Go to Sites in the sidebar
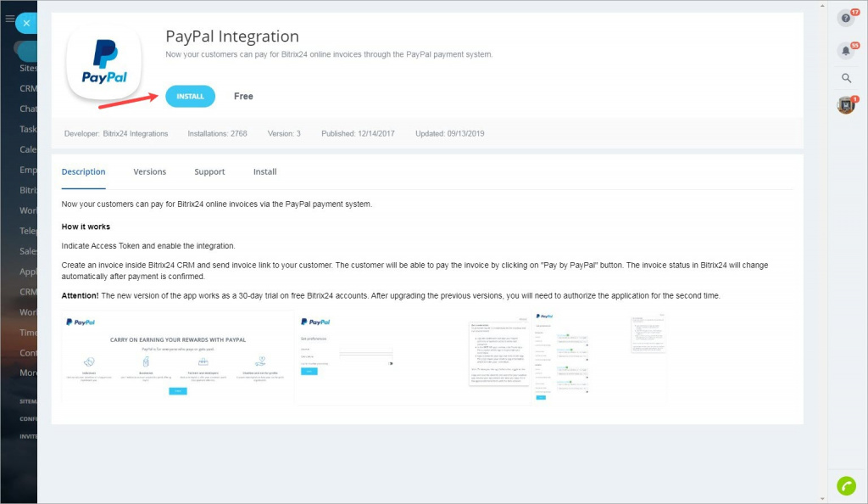This screenshot has width=868, height=504. [28, 68]
